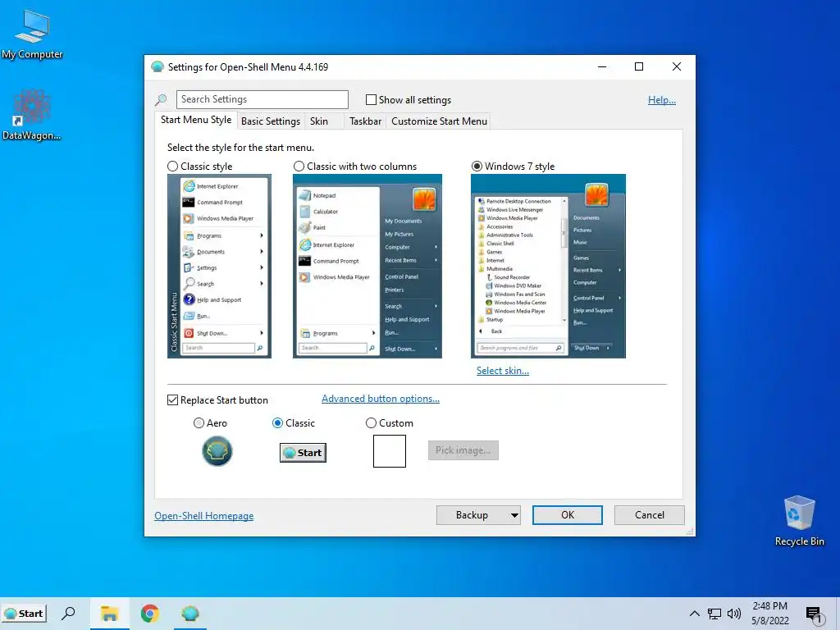840x630 pixels.
Task: Open the DataWagon desktop shortcut
Action: pyautogui.click(x=32, y=115)
